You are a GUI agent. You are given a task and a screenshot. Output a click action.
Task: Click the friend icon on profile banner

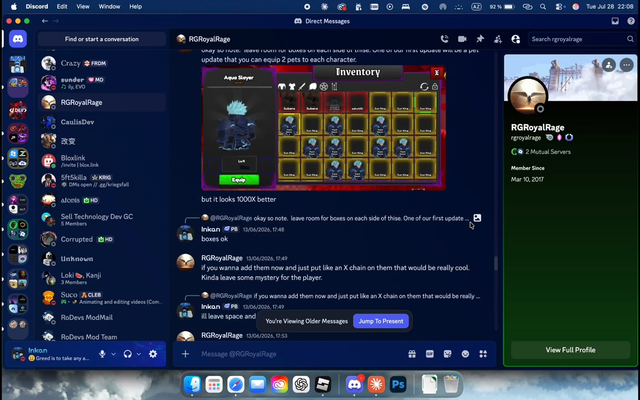609,65
